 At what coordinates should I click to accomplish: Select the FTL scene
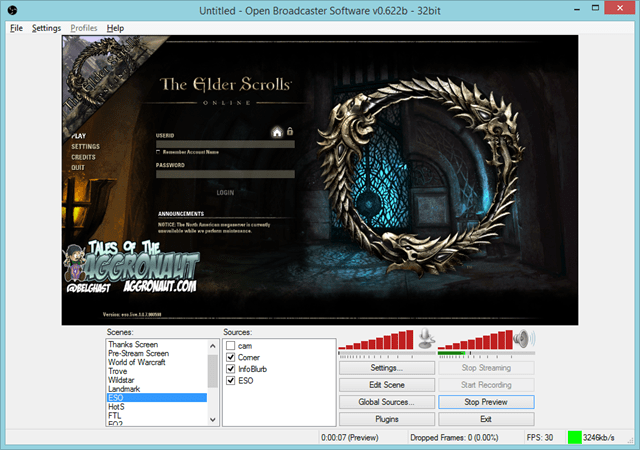157,416
